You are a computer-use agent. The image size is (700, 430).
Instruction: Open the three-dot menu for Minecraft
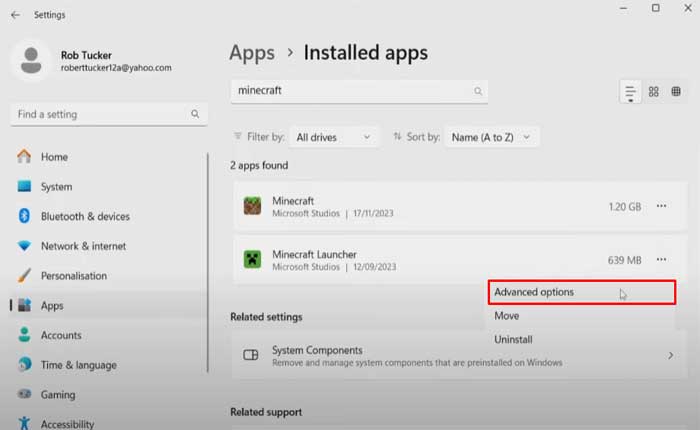661,206
